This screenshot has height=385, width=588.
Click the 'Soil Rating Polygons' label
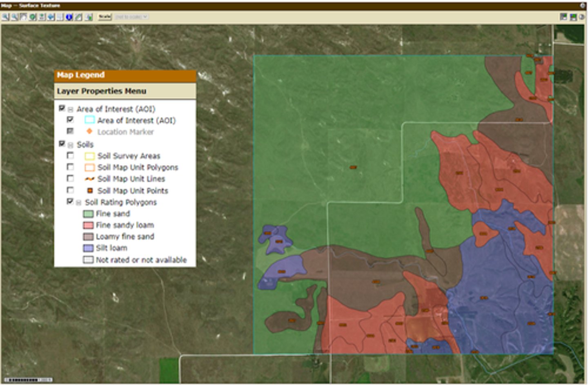[120, 202]
